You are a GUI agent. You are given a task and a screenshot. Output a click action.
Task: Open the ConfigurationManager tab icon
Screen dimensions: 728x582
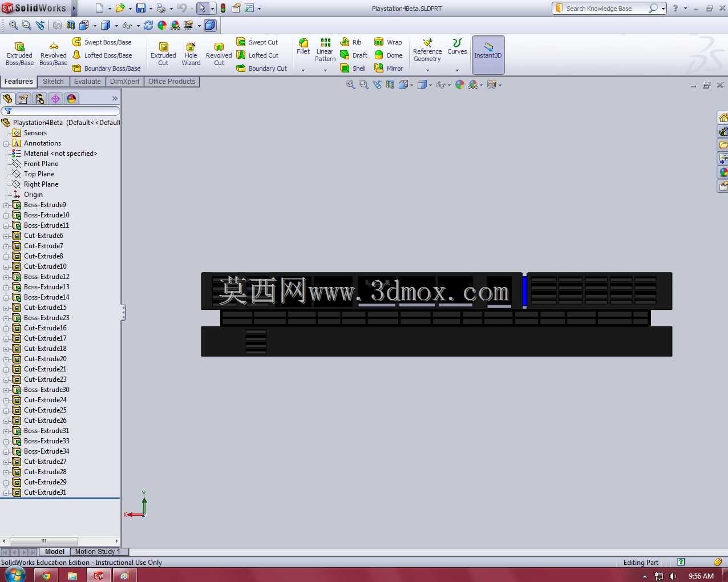click(39, 99)
